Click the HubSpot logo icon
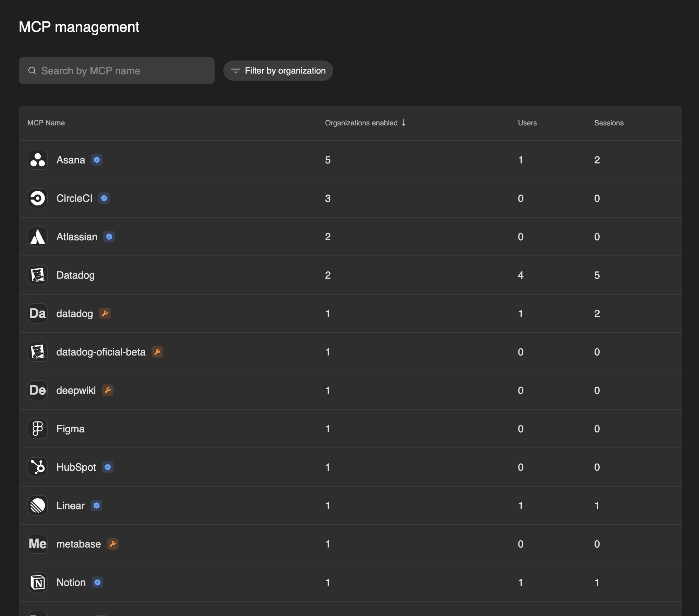This screenshot has width=699, height=616. [38, 467]
